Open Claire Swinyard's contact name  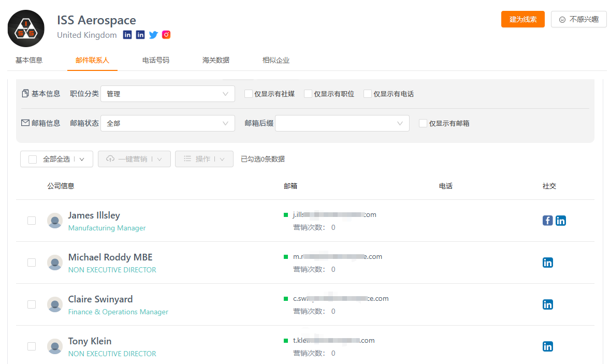(x=100, y=299)
